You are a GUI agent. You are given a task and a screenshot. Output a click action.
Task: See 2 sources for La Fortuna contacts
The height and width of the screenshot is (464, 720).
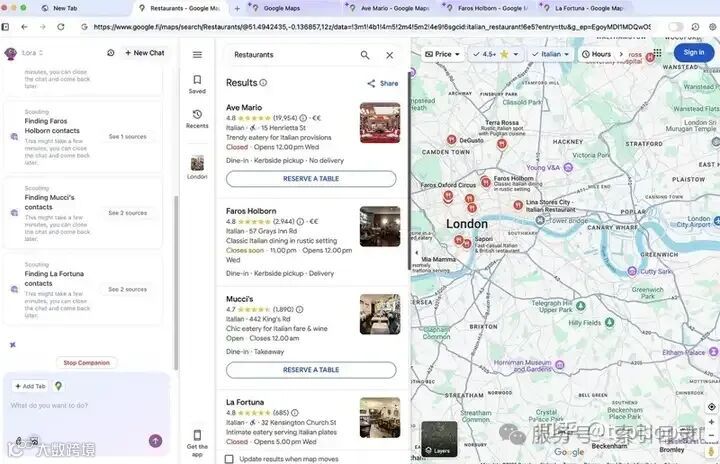[x=128, y=289]
